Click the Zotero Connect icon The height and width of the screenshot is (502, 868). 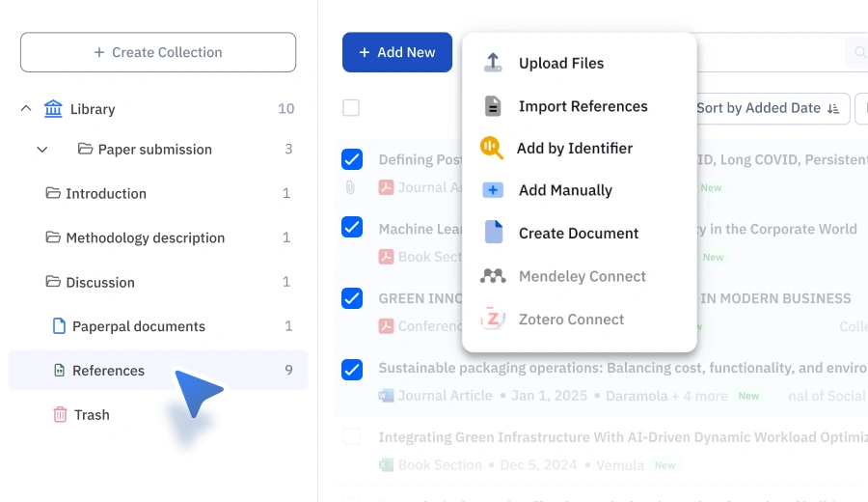click(x=493, y=319)
